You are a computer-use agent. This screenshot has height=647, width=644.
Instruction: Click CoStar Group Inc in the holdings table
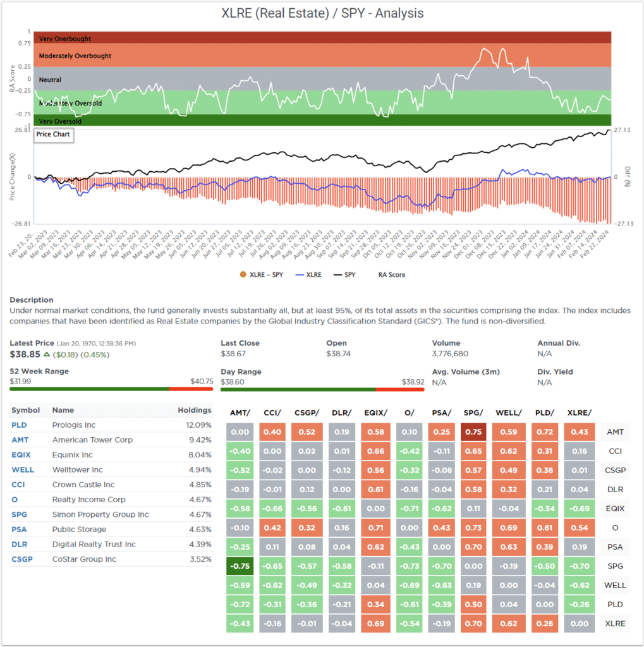[x=84, y=559]
